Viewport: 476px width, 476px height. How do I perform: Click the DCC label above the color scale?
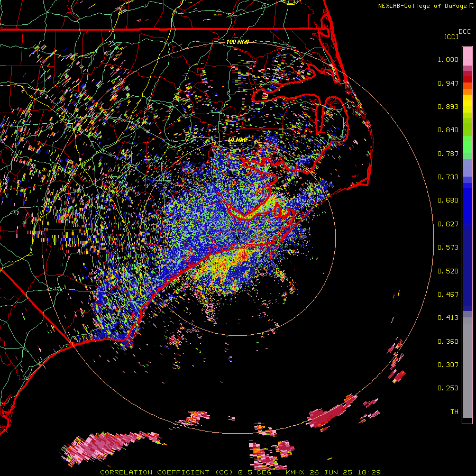click(x=464, y=32)
